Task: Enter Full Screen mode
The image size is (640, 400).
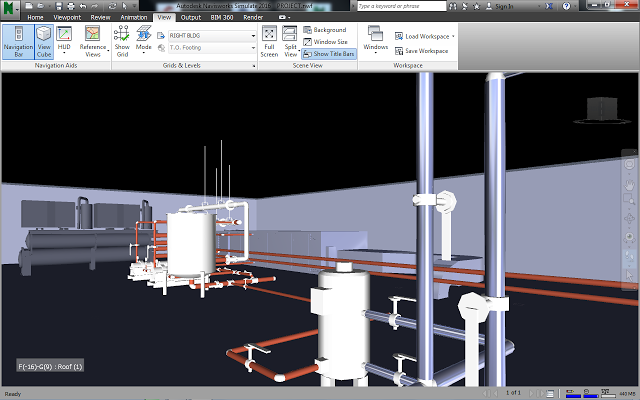Action: 269,42
